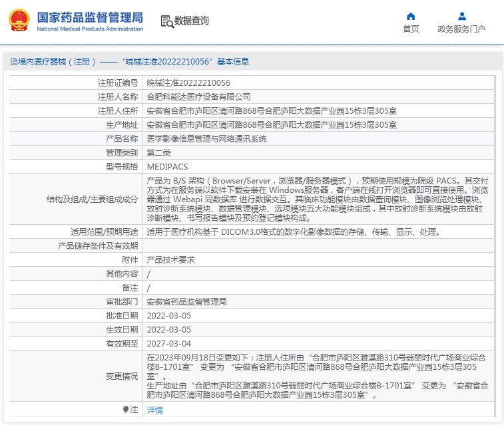
Task: Click the 有效期至 label
Action: (122, 343)
